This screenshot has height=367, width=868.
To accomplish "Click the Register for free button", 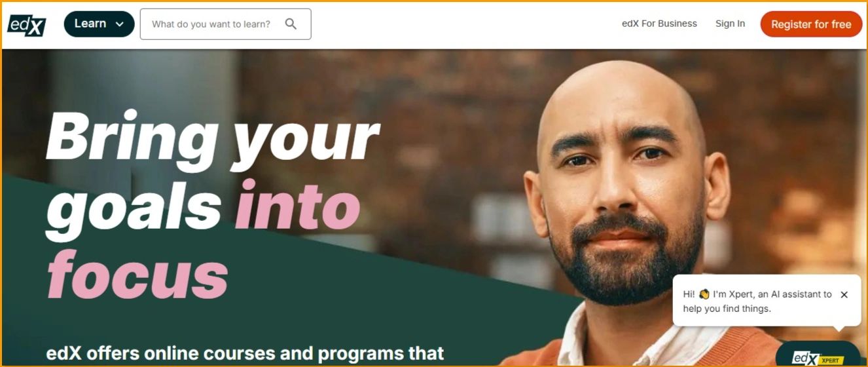I will click(x=811, y=24).
